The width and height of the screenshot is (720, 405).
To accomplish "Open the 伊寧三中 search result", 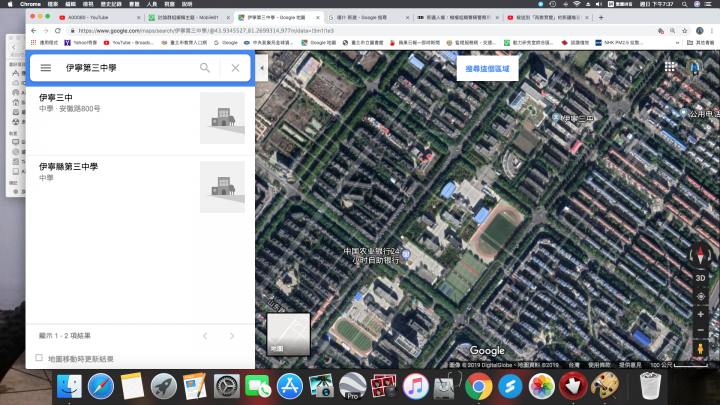I will (140, 118).
